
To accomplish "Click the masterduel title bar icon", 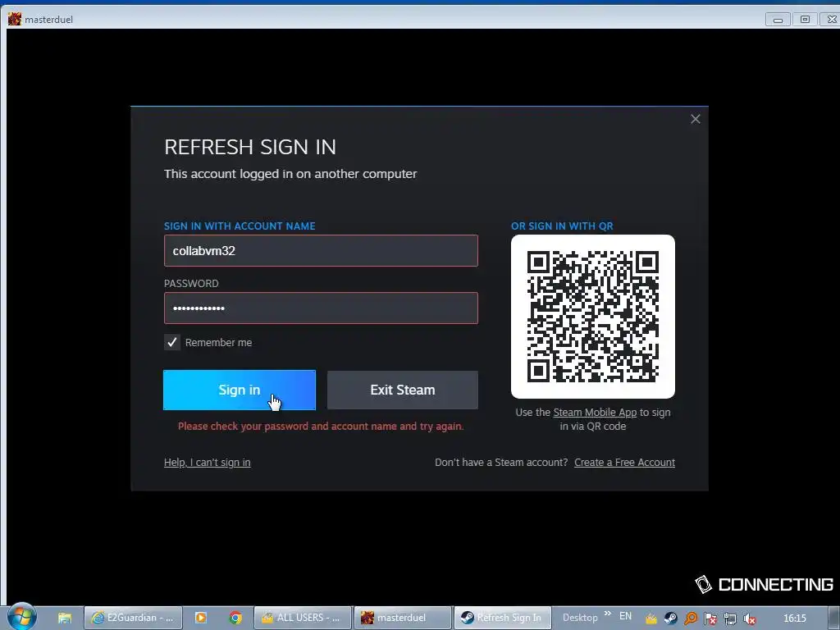I will [x=15, y=20].
